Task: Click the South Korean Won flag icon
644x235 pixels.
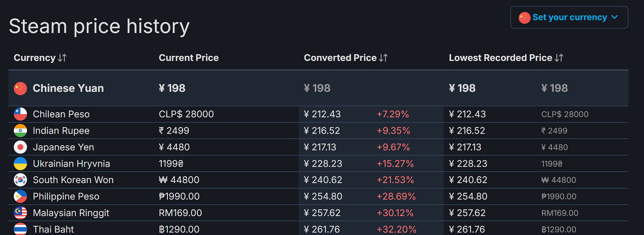Action: coord(20,180)
